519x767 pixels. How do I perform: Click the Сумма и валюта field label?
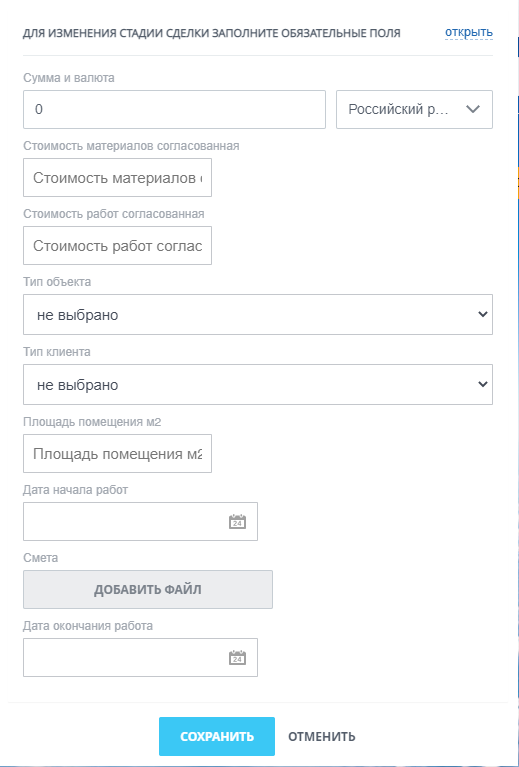68,78
